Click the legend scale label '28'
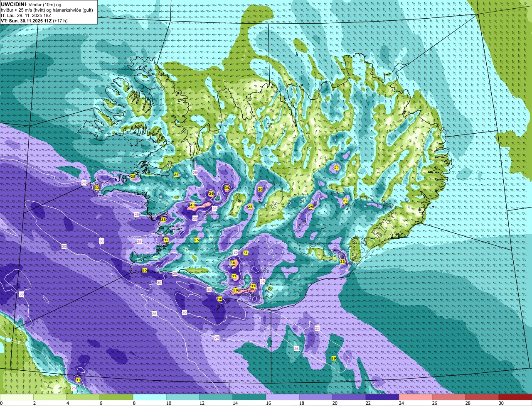Image resolution: width=532 pixels, height=406 pixels. coord(468,403)
